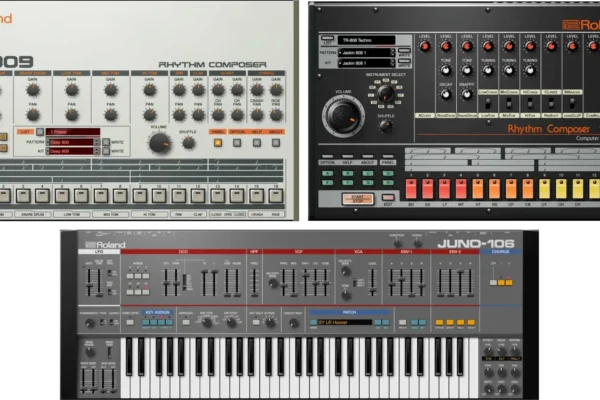Open TR-909 About button
This screenshot has width=600, height=400.
276,143
